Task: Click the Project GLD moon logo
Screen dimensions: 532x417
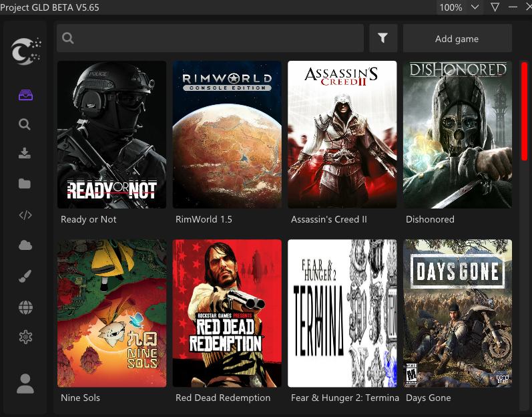Action: pos(26,51)
